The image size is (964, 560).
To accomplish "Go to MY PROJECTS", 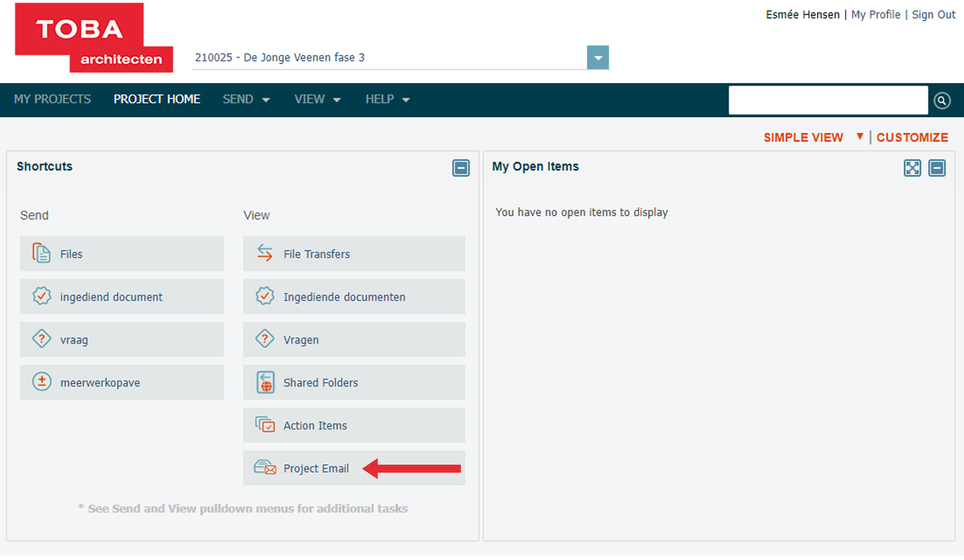I will [x=52, y=99].
